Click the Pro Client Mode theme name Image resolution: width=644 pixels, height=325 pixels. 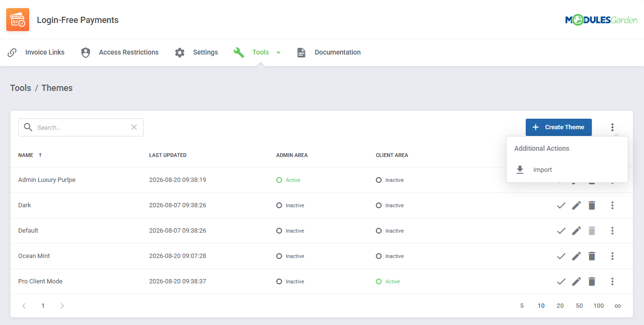[40, 281]
